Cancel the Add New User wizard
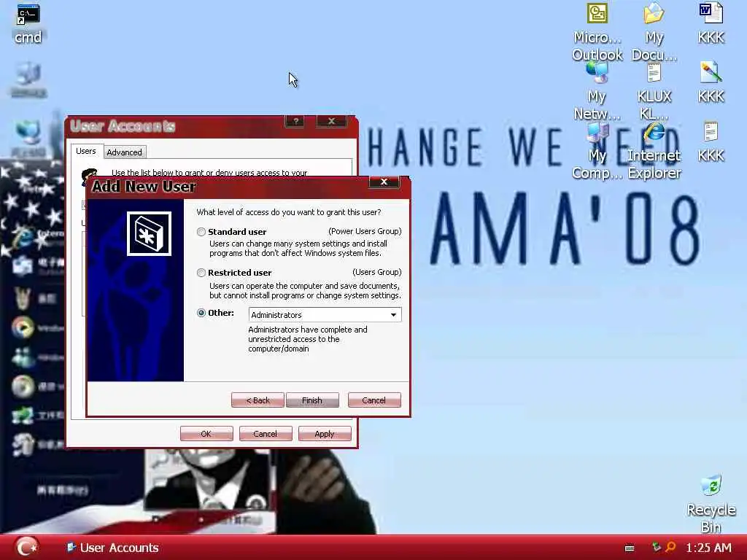747x560 pixels. tap(374, 400)
